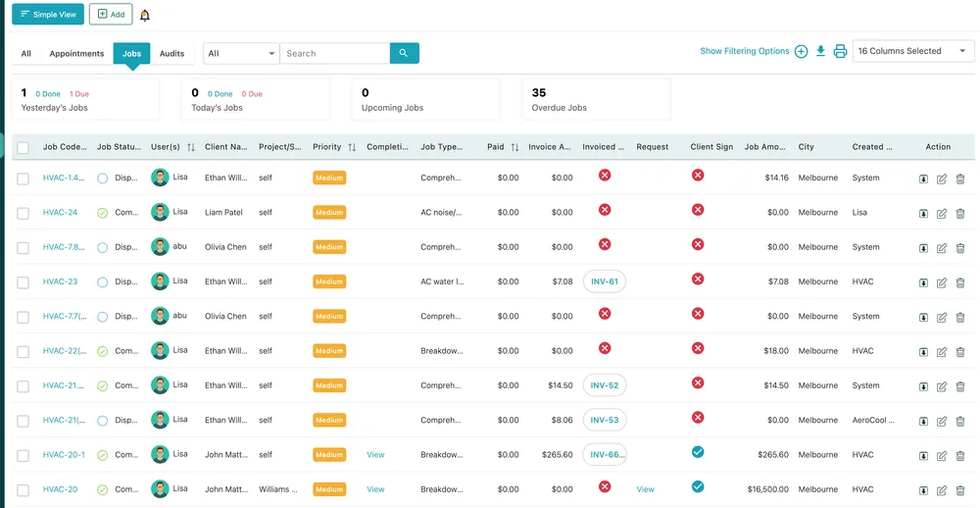Switch to the Audits tab
The height and width of the screenshot is (508, 980).
click(171, 53)
